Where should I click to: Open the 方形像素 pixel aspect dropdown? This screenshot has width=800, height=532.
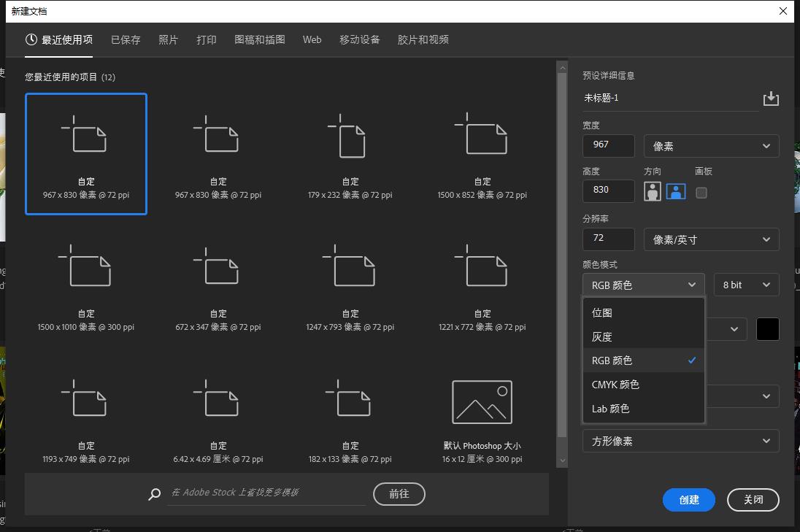[x=680, y=441]
